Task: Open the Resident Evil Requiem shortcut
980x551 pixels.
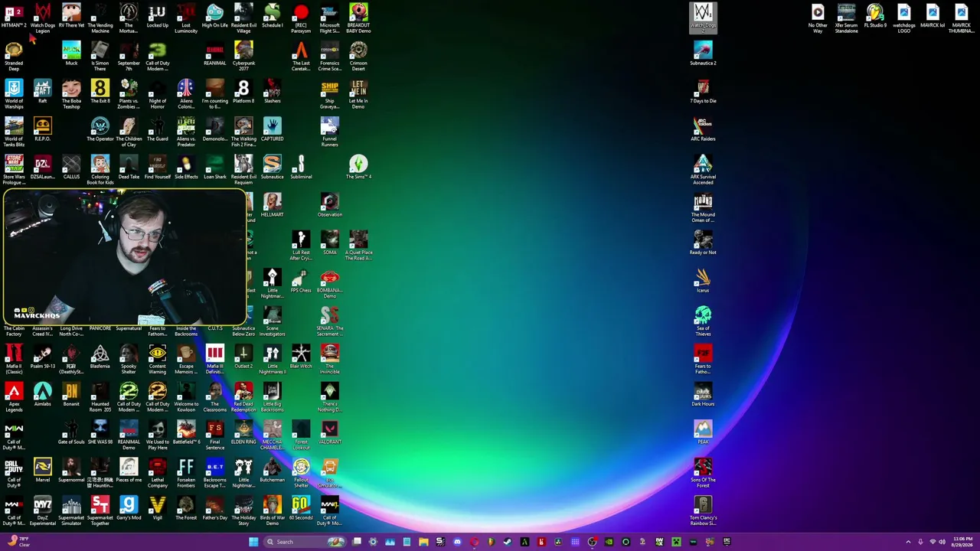Action: point(243,169)
